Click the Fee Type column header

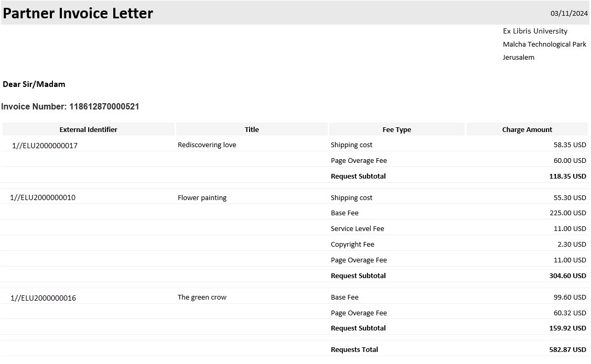(x=396, y=129)
